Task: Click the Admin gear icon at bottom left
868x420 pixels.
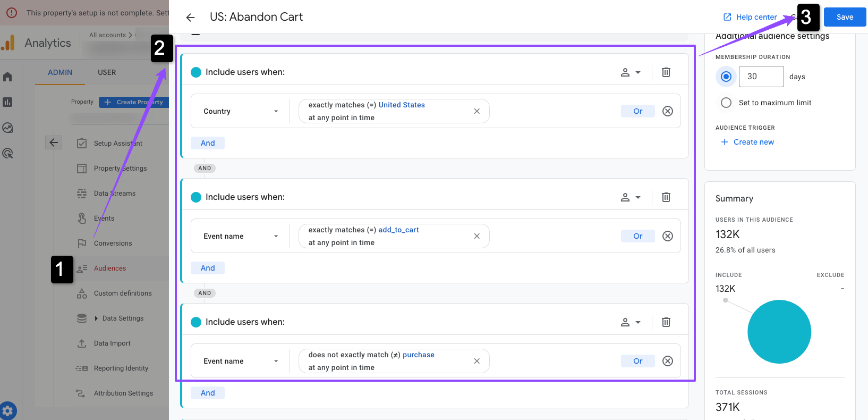Action: pos(7,411)
